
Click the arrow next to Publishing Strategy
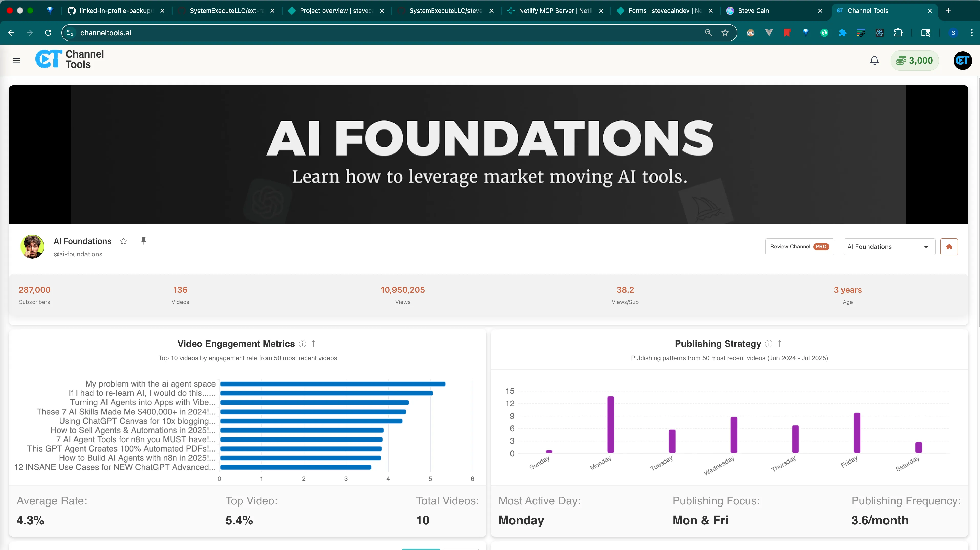pyautogui.click(x=780, y=344)
